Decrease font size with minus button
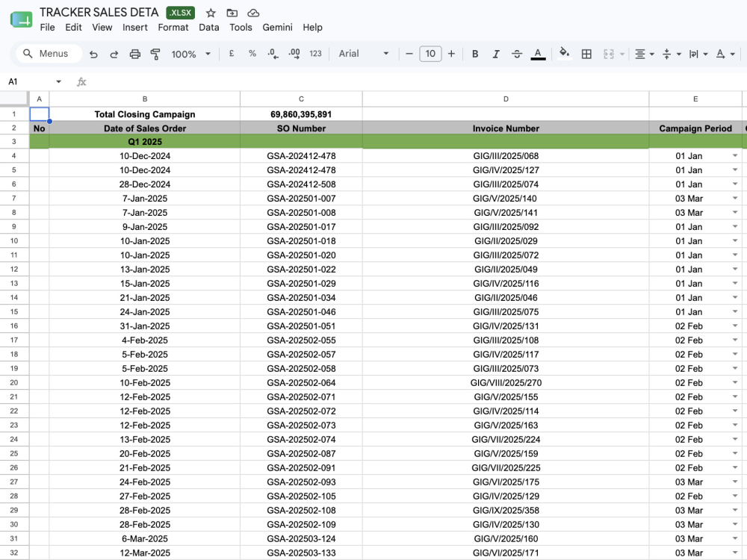The height and width of the screenshot is (560, 747). [409, 54]
